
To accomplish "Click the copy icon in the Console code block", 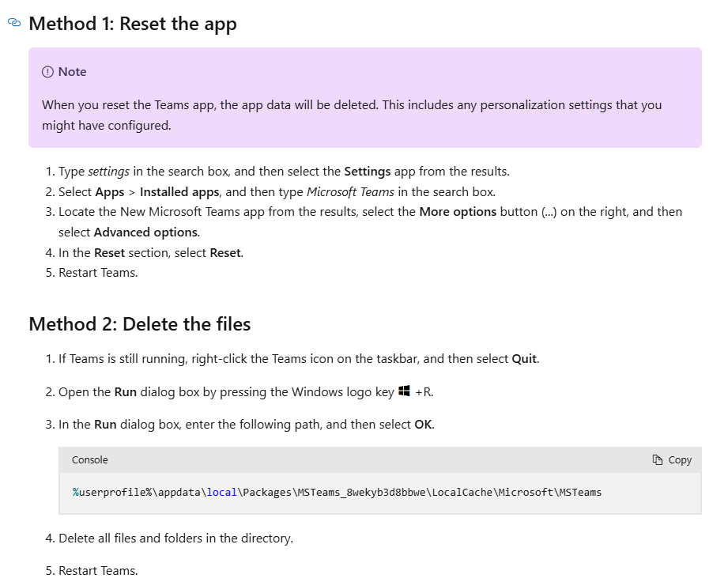I will pyautogui.click(x=657, y=460).
